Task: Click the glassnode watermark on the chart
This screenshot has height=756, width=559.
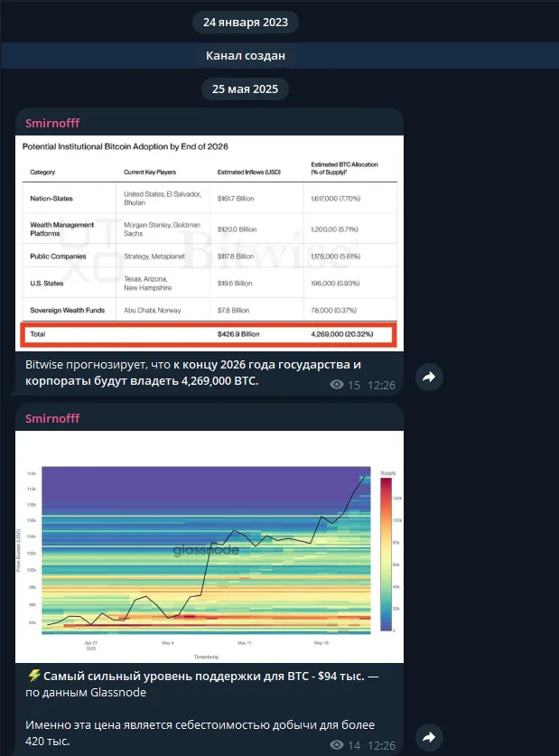Action: click(x=206, y=550)
